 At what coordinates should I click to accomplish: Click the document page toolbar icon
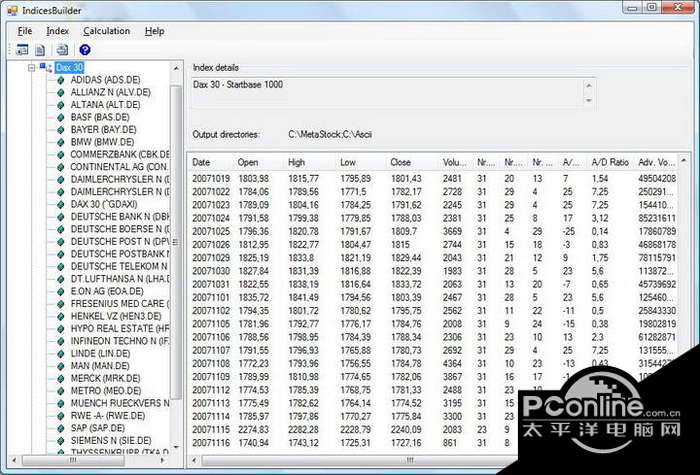pyautogui.click(x=40, y=50)
